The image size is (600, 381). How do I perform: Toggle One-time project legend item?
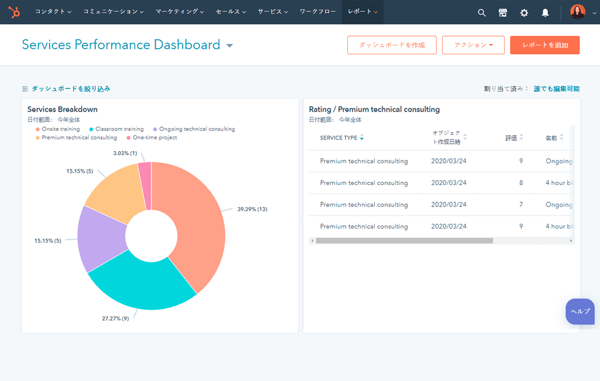coord(152,137)
